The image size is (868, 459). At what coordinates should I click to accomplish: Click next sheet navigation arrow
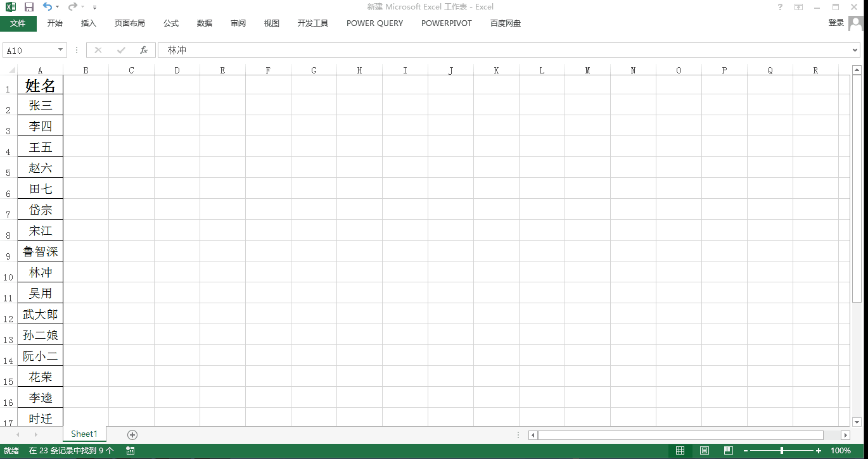[x=35, y=434]
